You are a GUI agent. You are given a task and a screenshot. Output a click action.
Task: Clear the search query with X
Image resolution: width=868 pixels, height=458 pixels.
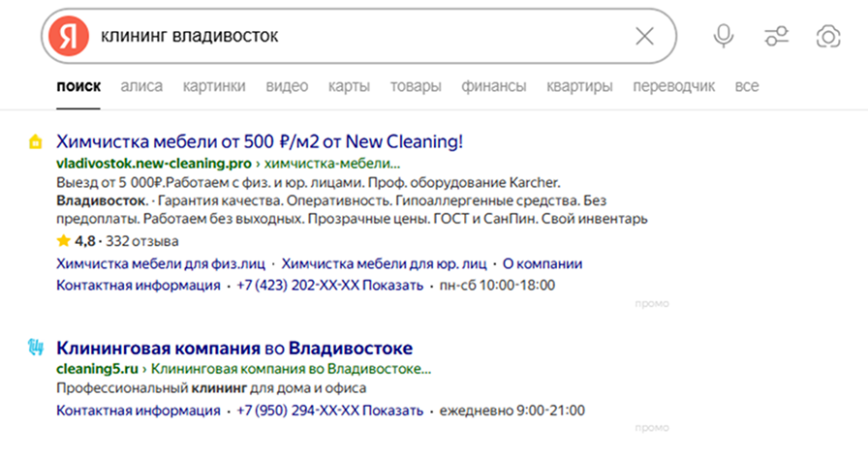click(x=644, y=37)
